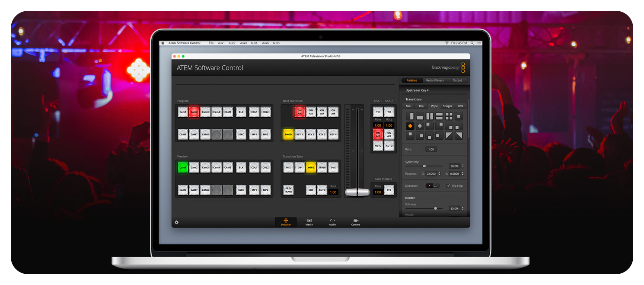Switch to the Stinger transition tab

447,106
